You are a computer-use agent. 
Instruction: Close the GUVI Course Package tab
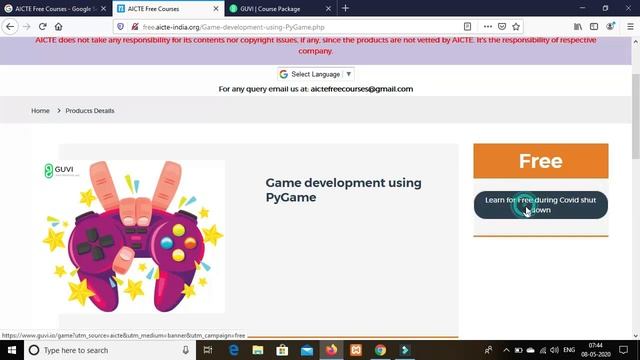pos(328,9)
